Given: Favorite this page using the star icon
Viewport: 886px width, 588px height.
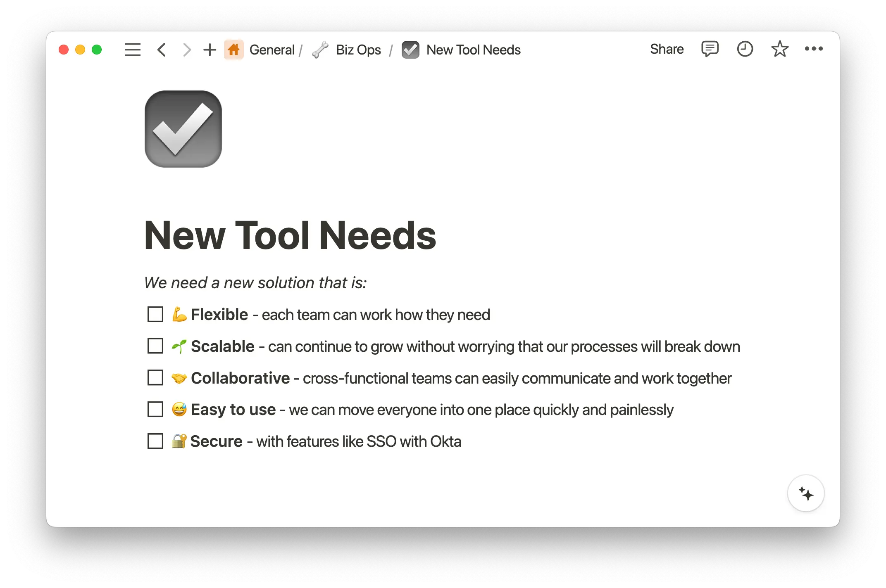Looking at the screenshot, I should point(779,49).
